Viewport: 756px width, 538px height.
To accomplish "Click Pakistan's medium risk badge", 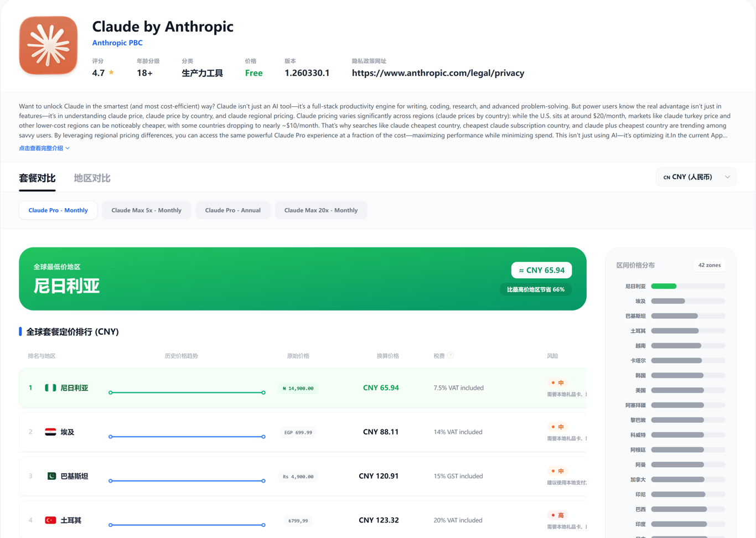I will pyautogui.click(x=557, y=471).
